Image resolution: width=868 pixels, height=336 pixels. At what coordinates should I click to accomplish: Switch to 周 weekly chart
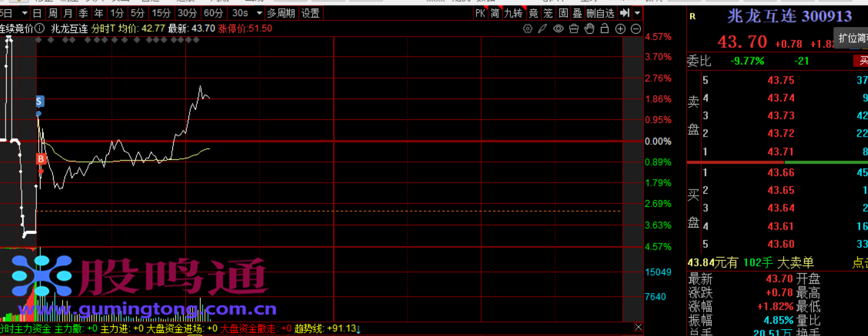click(53, 13)
